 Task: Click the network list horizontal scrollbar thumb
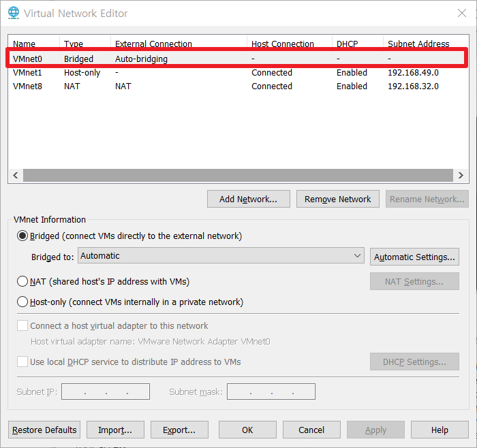tap(238, 176)
